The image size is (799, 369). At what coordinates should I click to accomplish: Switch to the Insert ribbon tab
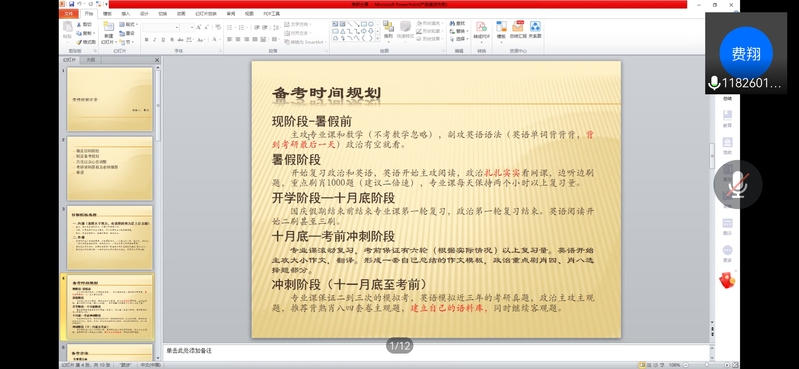point(125,14)
